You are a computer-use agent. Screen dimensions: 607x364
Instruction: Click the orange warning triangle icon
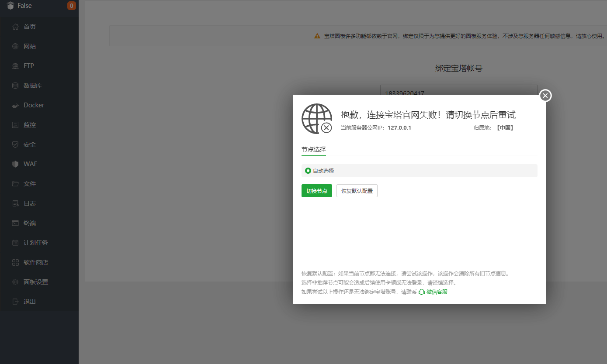coord(317,36)
